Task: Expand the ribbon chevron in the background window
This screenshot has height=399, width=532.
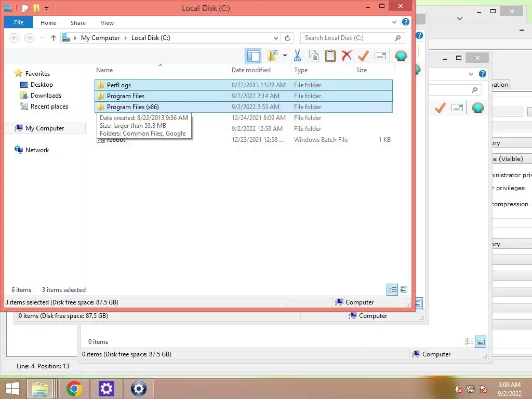Action: [x=471, y=74]
